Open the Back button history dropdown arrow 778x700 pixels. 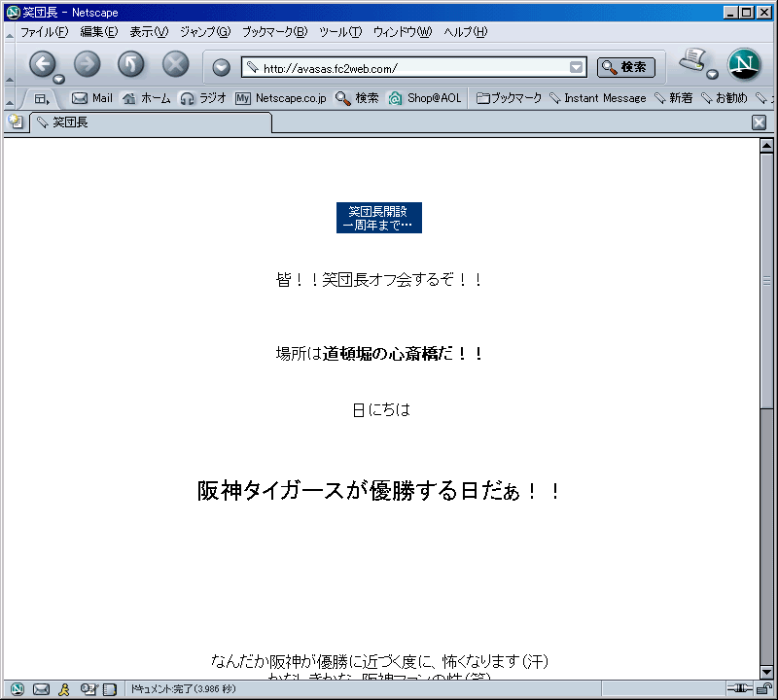click(59, 79)
